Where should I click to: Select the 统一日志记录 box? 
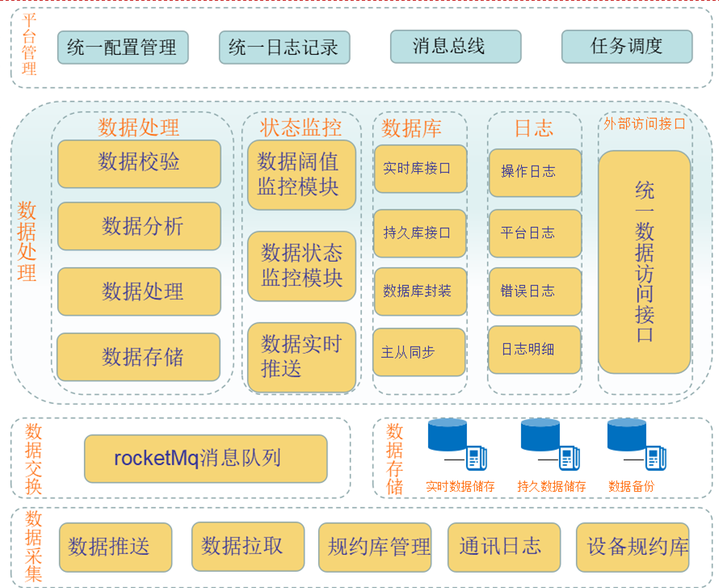pos(284,48)
